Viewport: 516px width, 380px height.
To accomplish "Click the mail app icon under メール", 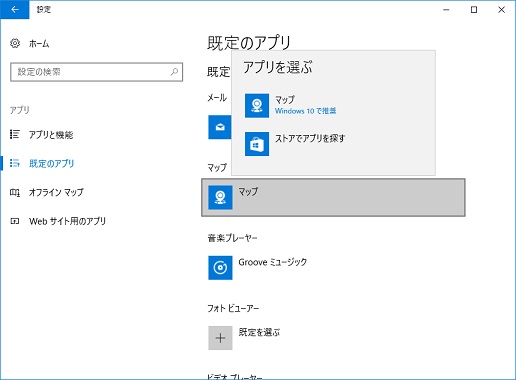I will (x=220, y=127).
